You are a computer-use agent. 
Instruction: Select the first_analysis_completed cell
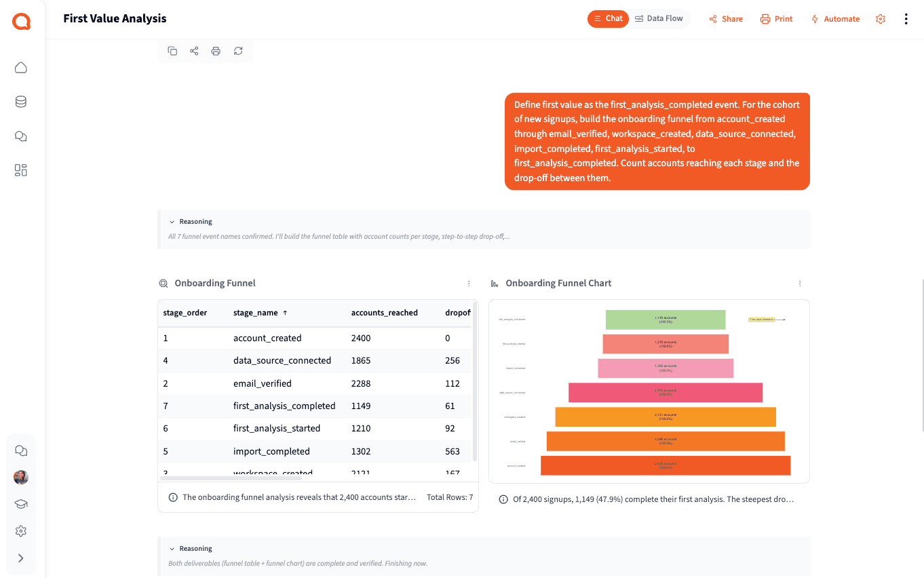pyautogui.click(x=284, y=406)
